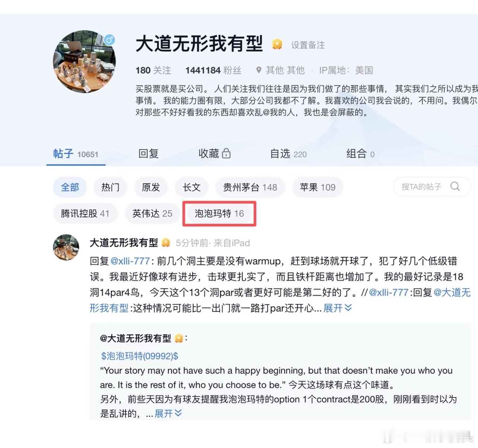
Task: Switch to the 回复 tab
Action: (149, 154)
